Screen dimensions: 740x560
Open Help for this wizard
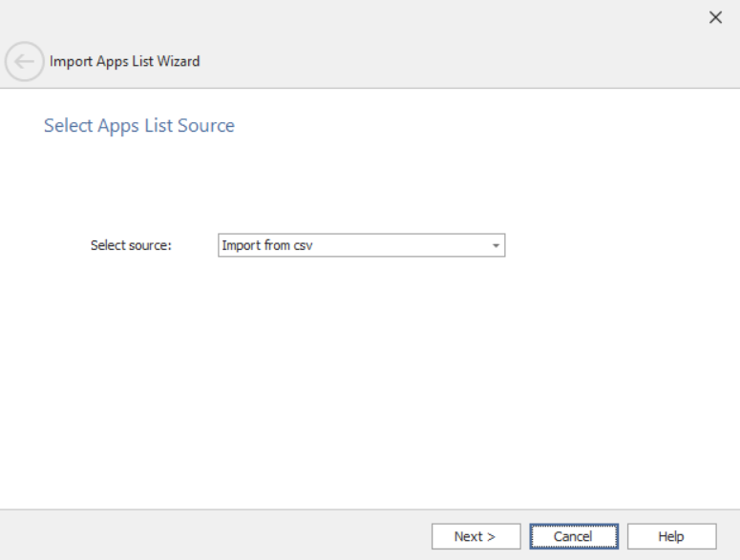click(671, 536)
